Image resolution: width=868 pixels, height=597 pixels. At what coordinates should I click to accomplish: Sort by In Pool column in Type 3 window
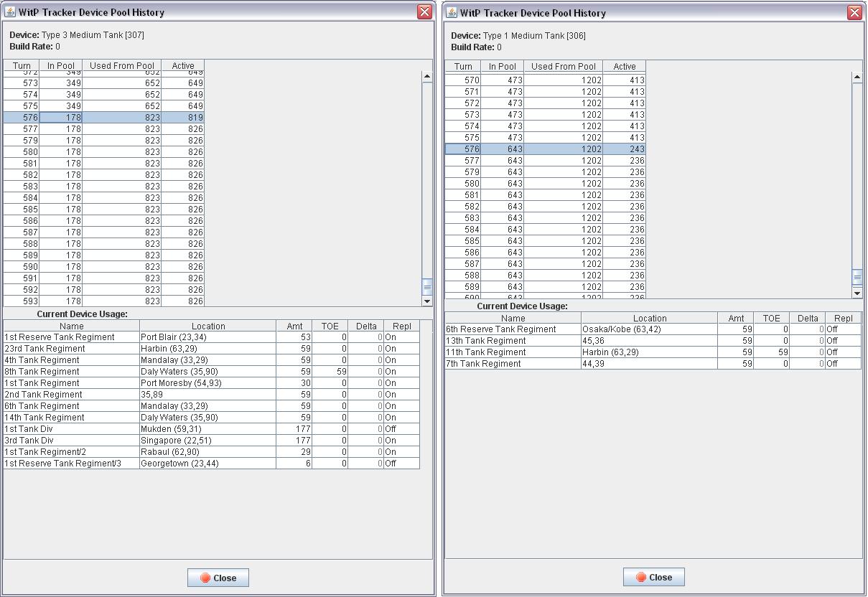(x=61, y=65)
